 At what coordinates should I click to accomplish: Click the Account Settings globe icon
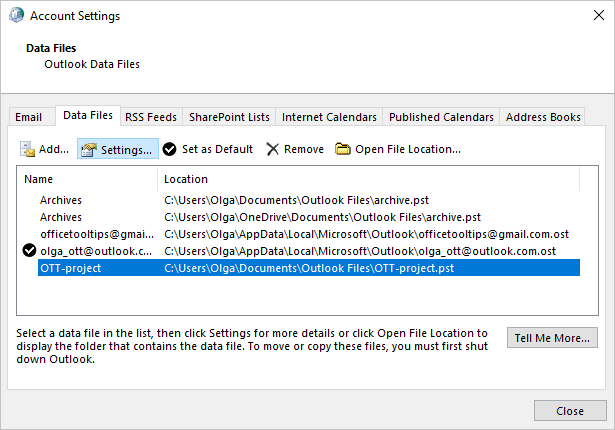pyautogui.click(x=16, y=15)
